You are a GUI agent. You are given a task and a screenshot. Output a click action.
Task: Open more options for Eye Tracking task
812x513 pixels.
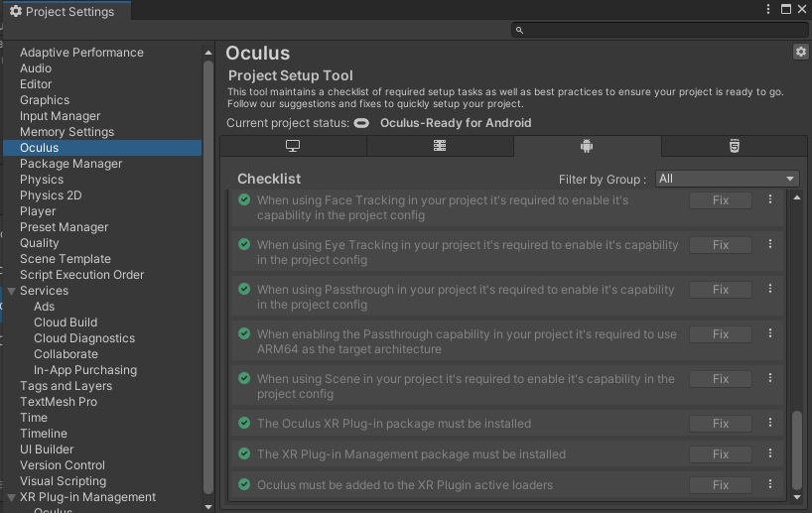click(x=770, y=244)
